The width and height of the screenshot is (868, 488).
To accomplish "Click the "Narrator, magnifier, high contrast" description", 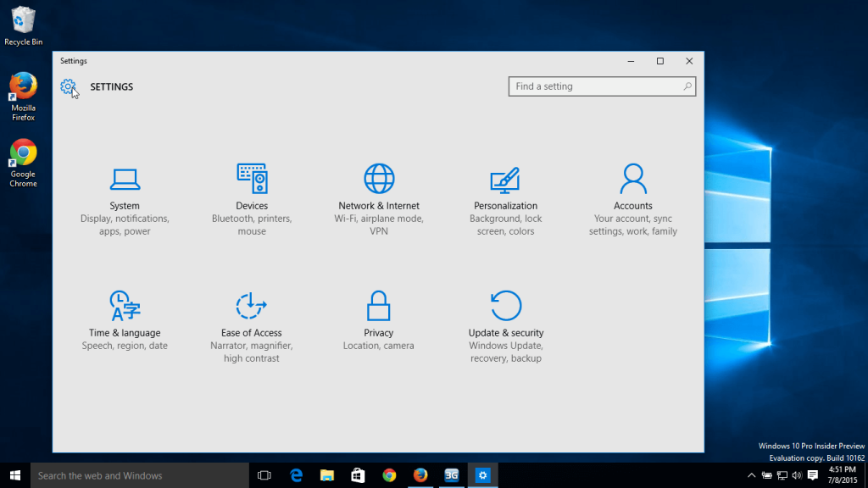I will [x=251, y=352].
